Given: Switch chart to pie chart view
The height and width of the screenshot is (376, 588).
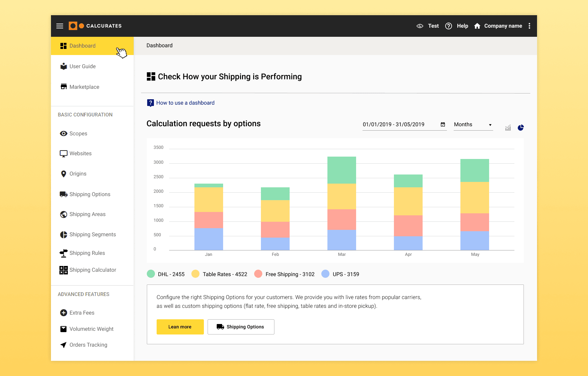Looking at the screenshot, I should 521,128.
